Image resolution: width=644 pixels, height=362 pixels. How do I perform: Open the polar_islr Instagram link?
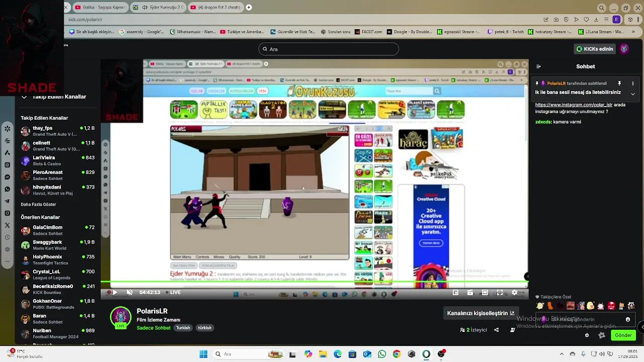[x=574, y=105]
